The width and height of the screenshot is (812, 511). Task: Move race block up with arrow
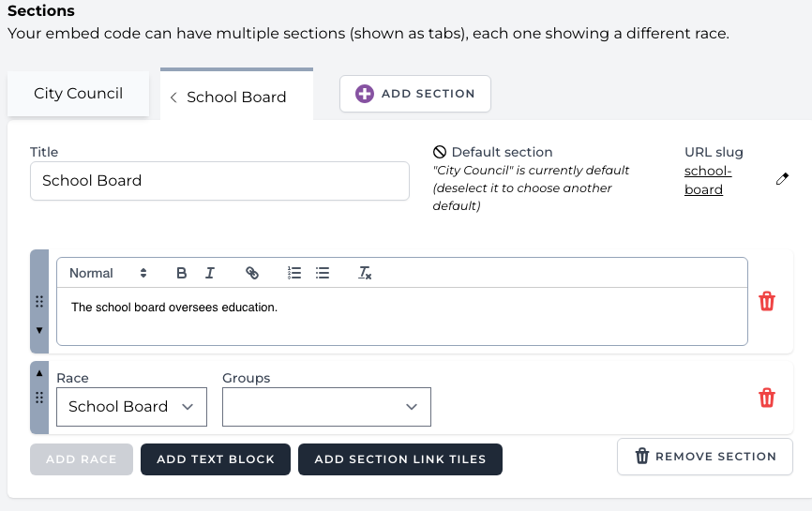coord(39,372)
